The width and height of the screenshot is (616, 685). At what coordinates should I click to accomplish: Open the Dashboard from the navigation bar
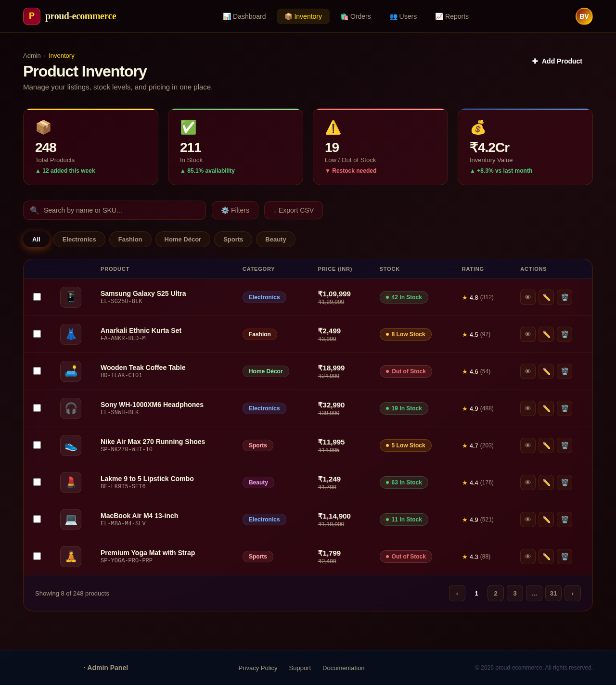244,16
